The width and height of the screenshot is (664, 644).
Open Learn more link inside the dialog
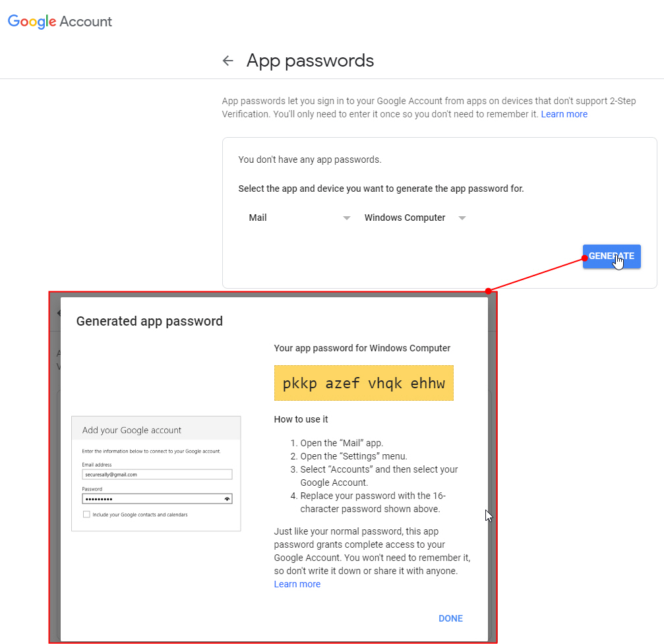[x=297, y=584]
